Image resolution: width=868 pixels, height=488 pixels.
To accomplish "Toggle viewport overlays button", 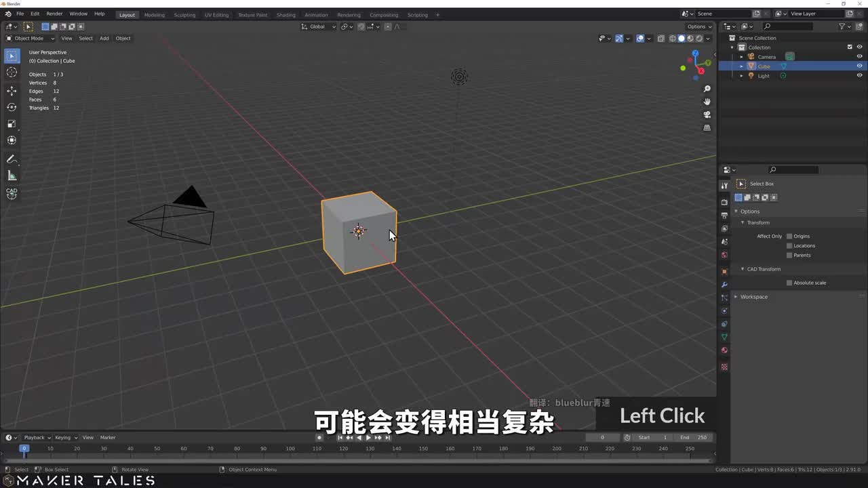I will (640, 39).
